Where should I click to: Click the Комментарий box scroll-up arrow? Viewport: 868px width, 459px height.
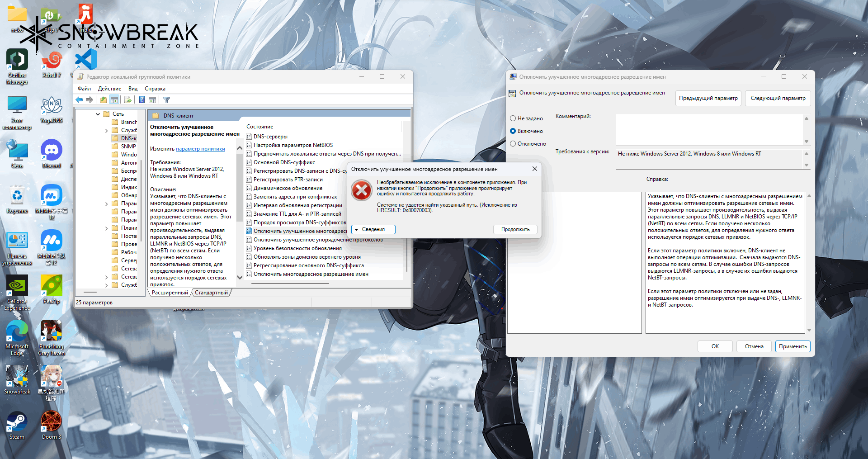(807, 118)
